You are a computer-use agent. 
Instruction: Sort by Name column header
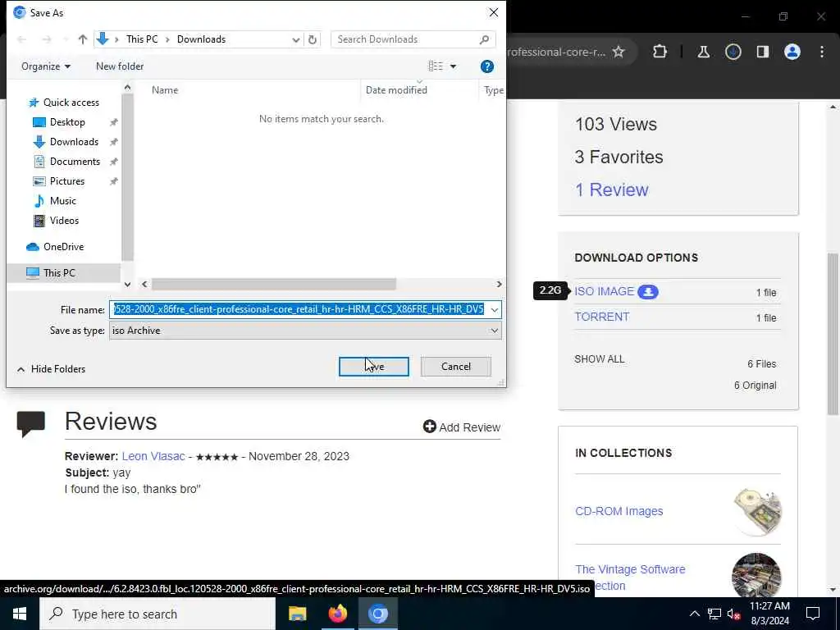pos(164,90)
